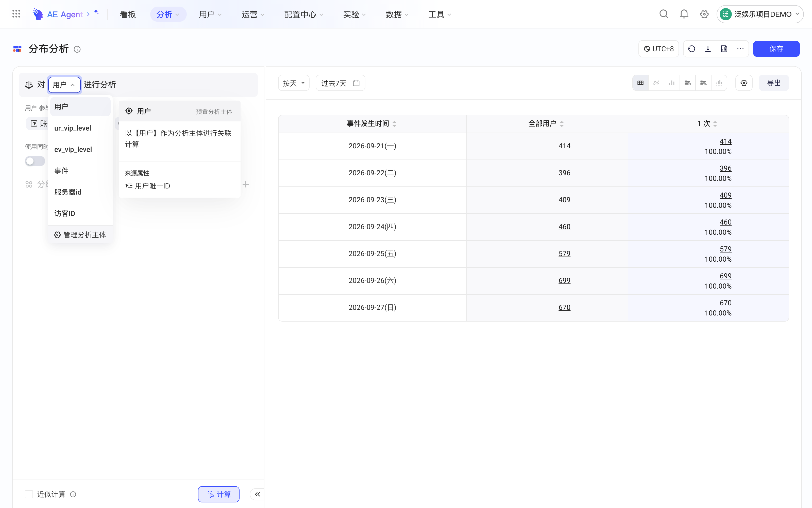This screenshot has height=508, width=812.
Task: Select ur_vip_level in subject list
Action: click(80, 128)
